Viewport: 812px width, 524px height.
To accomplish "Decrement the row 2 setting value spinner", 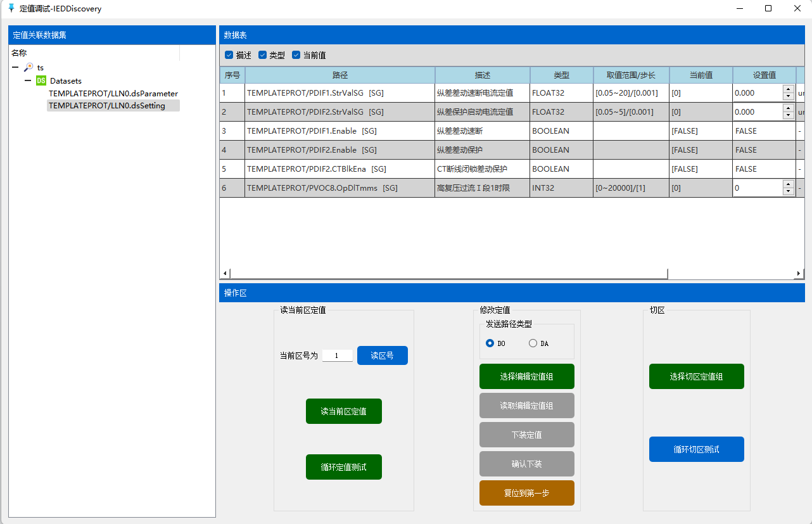I will click(x=788, y=115).
